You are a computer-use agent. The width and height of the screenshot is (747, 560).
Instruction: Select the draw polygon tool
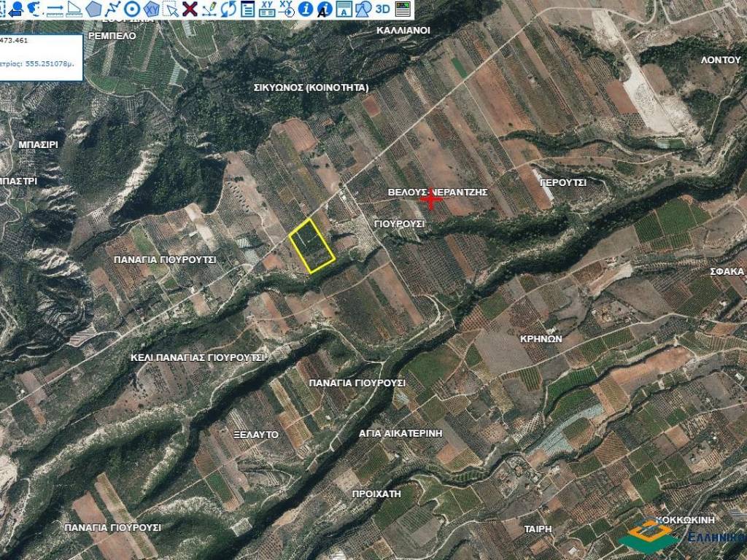coord(93,9)
